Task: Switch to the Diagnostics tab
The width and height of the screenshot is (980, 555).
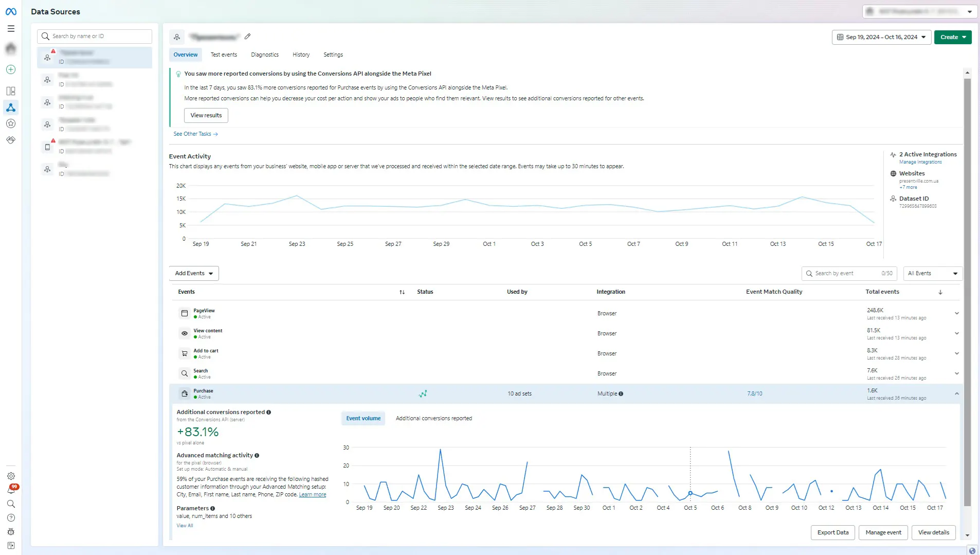Action: click(x=265, y=55)
